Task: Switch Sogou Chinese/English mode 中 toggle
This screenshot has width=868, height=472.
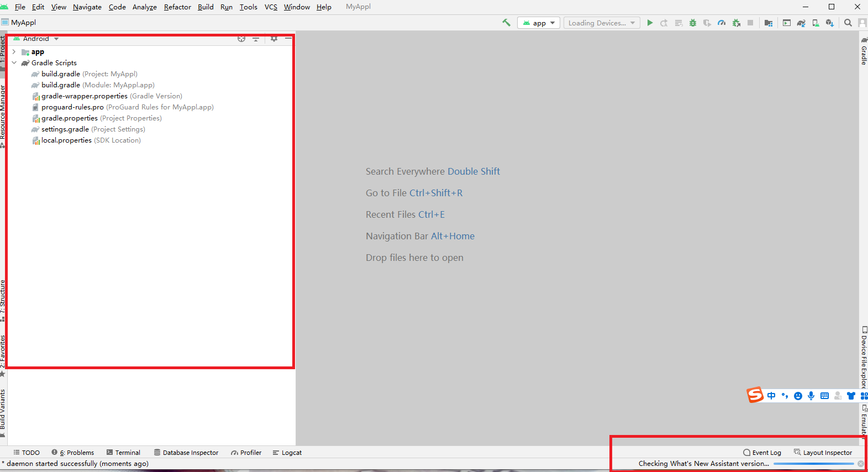Action: pos(771,396)
